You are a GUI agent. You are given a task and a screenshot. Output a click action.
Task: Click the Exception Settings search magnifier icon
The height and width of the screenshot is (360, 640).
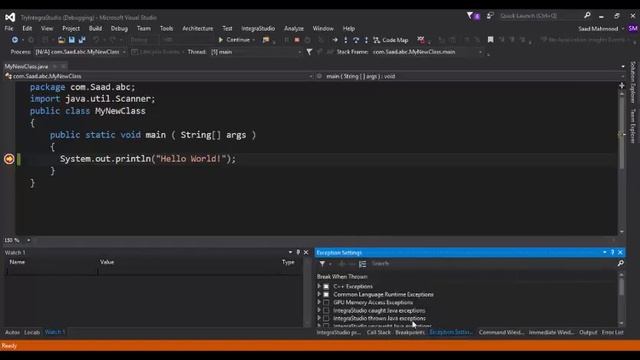620,264
